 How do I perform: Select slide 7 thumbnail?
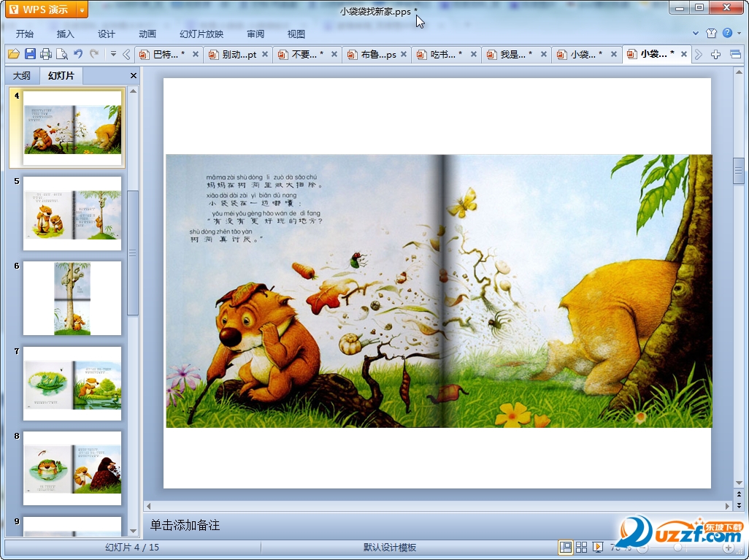72,383
